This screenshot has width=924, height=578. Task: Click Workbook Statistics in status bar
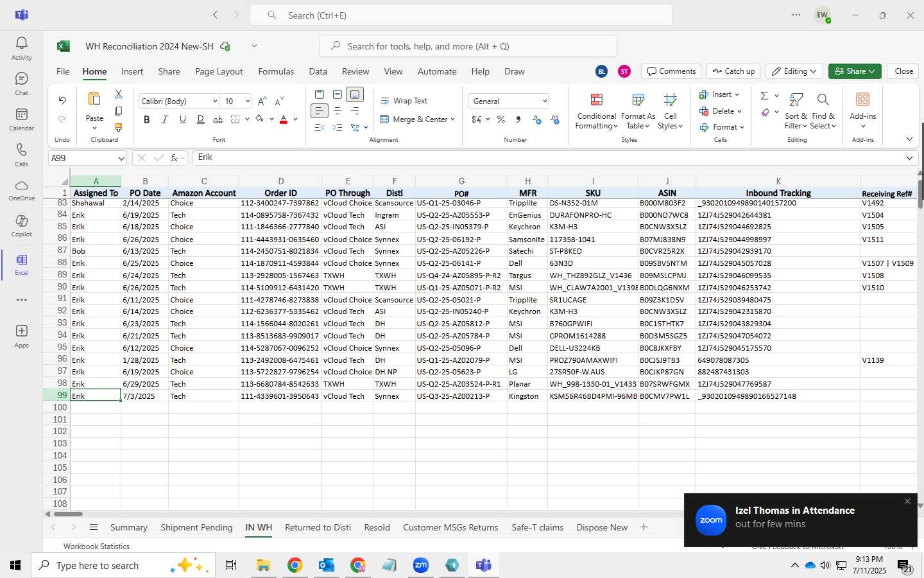96,546
